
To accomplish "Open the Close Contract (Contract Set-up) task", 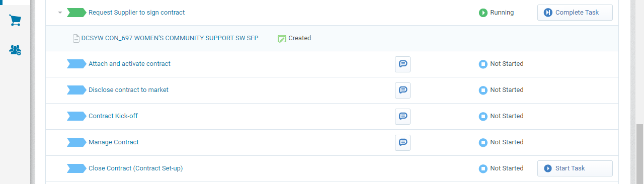I will pyautogui.click(x=135, y=168).
